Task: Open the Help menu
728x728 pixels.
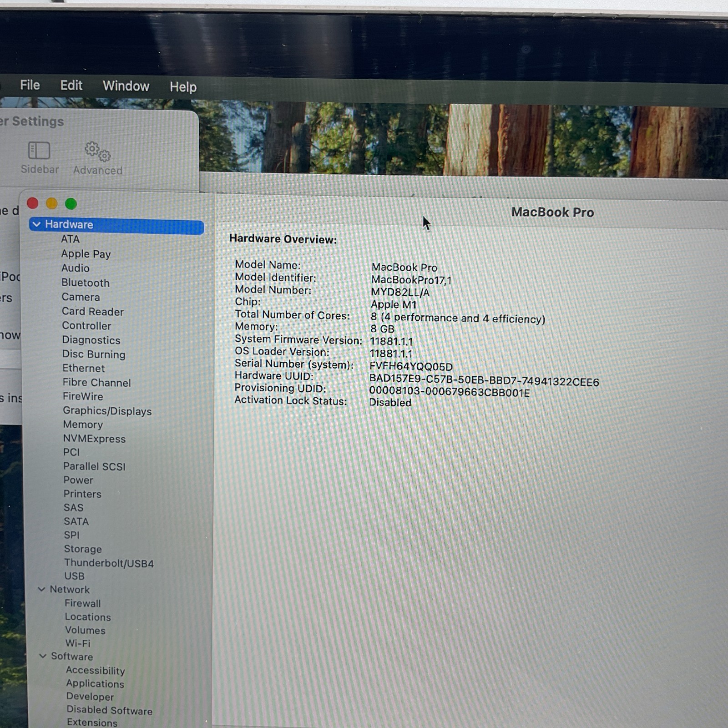Action: 183,87
